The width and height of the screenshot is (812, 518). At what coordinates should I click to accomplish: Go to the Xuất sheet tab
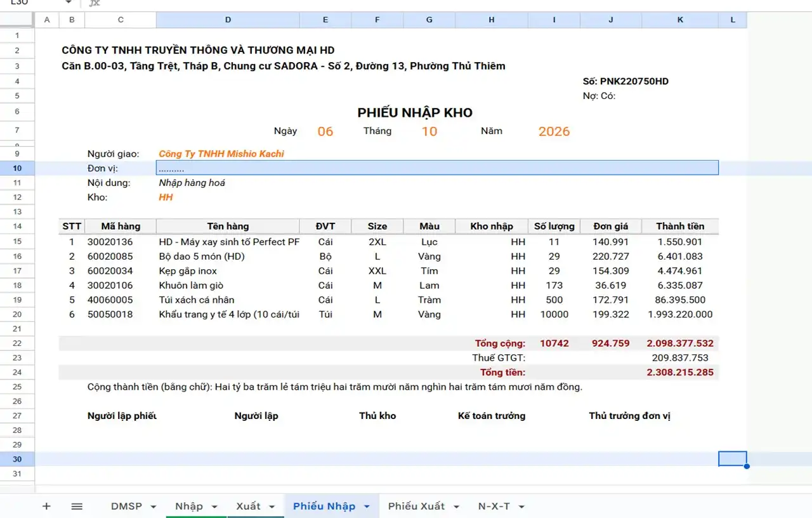coord(248,506)
